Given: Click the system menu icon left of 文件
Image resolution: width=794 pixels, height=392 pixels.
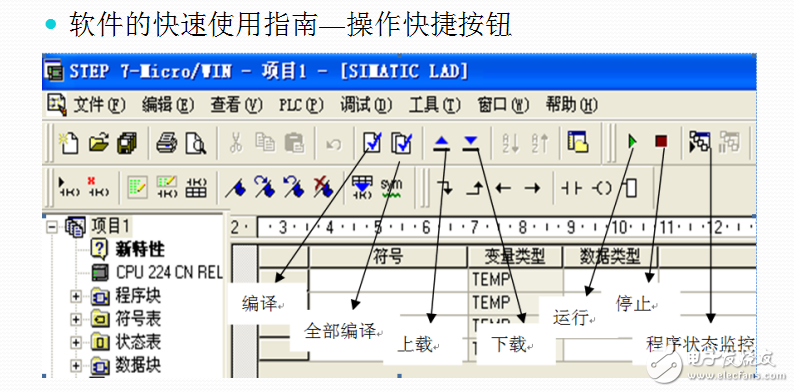Looking at the screenshot, I should [56, 104].
